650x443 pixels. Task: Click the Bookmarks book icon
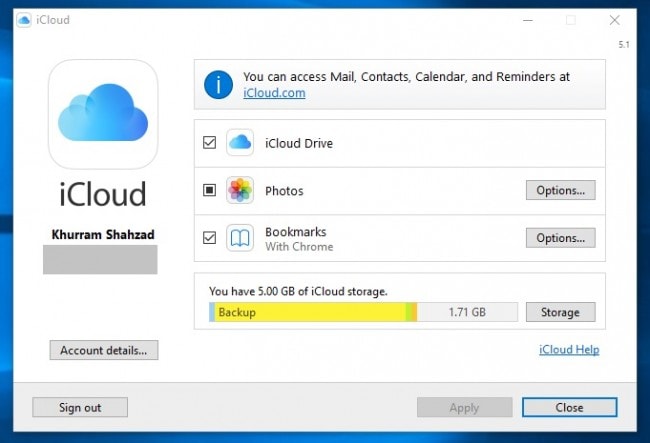pos(240,238)
